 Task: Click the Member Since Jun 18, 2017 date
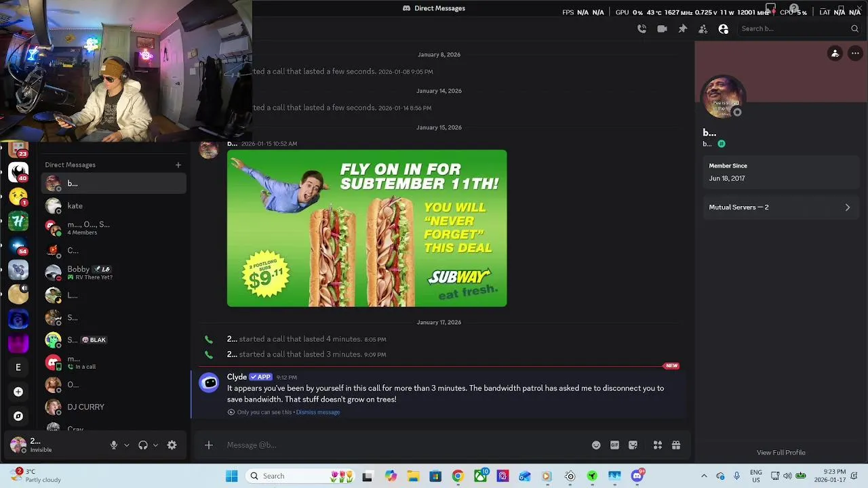pos(727,178)
